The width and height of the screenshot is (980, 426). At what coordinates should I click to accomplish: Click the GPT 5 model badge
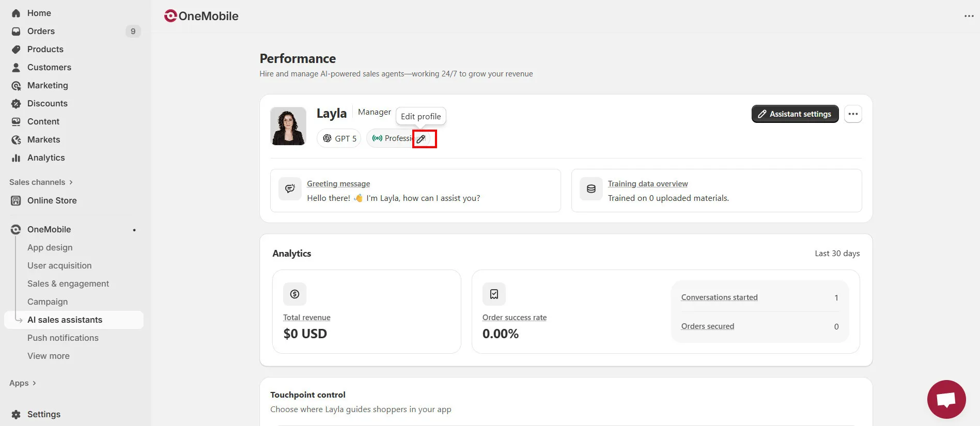tap(339, 138)
